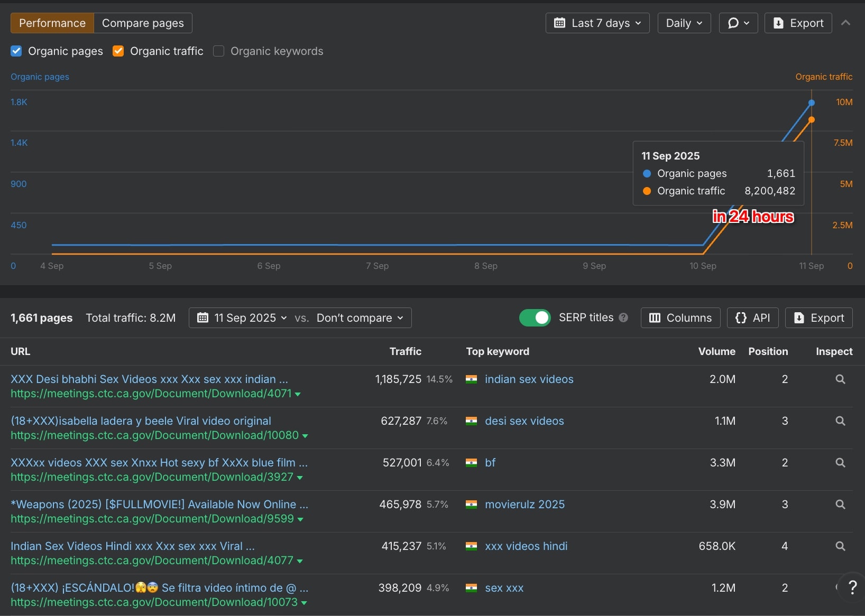
Task: Inspect the first URL row via magnifier icon
Action: (x=840, y=379)
